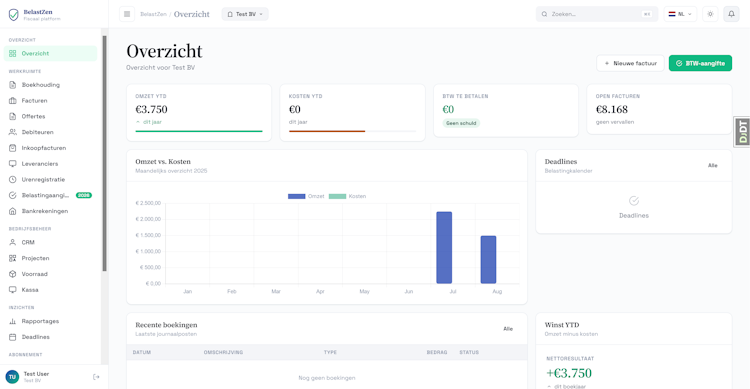Open Rapportages via its bar chart icon
The width and height of the screenshot is (750, 389).
point(13,321)
